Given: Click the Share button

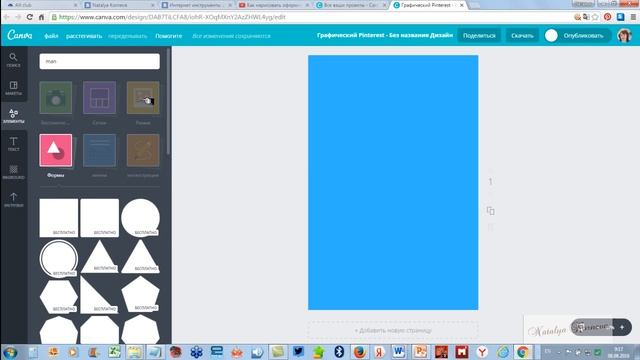Looking at the screenshot, I should tap(479, 36).
